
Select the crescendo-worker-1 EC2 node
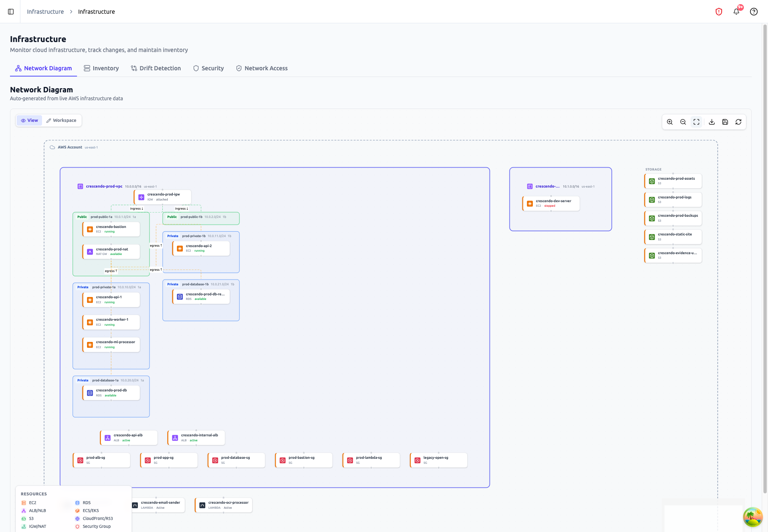pos(111,322)
